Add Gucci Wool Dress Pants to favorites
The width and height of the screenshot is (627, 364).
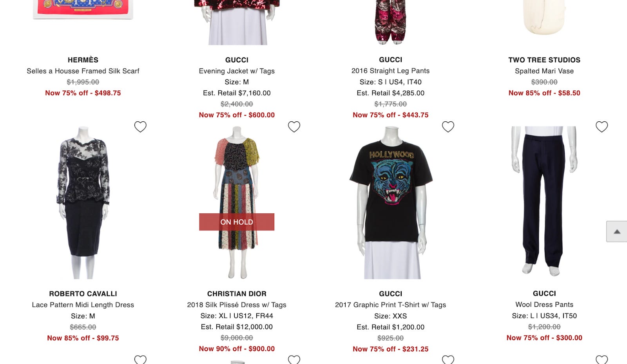[602, 127]
